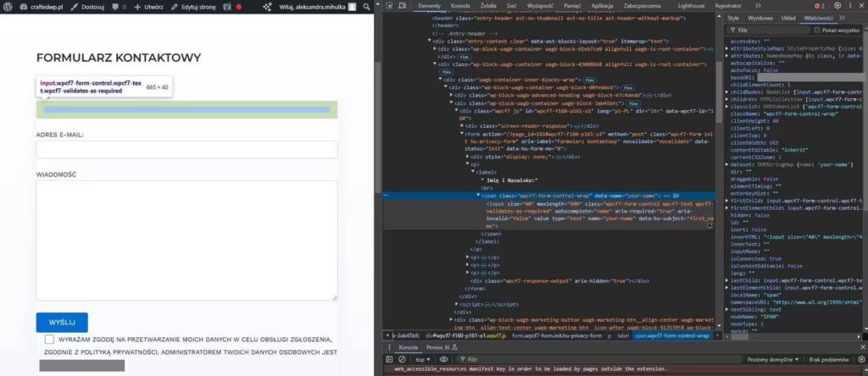Viewport: 868px width, 376px height.
Task: Open the top JavaScript context dropdown
Action: (x=424, y=359)
